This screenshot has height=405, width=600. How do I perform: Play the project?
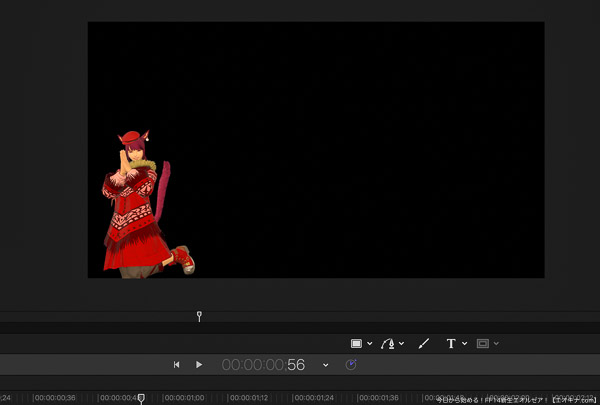point(199,364)
